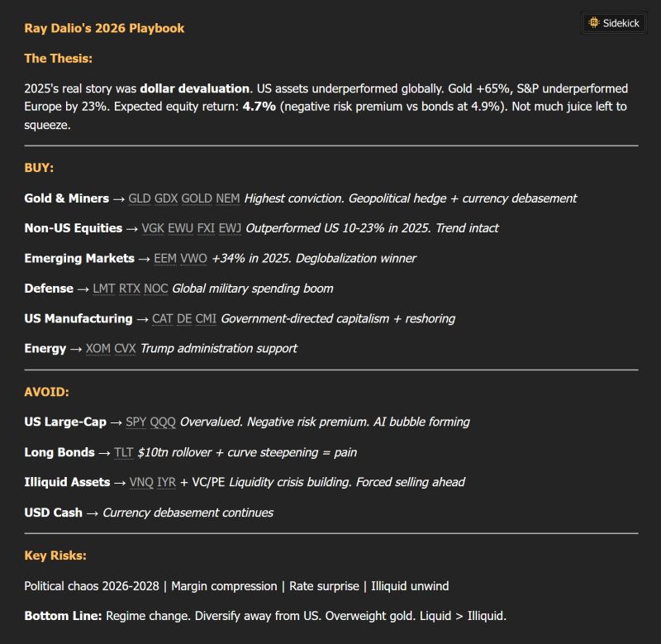This screenshot has height=644, width=661.
Task: Open the SPY ticker link
Action: click(136, 422)
